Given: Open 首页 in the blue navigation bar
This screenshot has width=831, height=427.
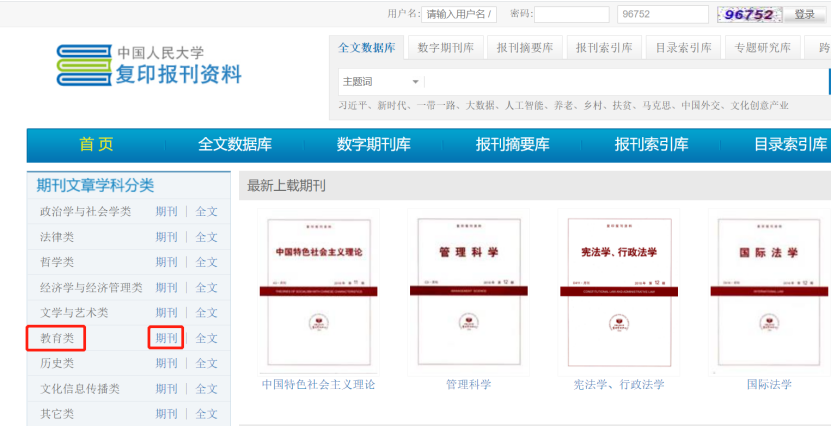Looking at the screenshot, I should [96, 145].
